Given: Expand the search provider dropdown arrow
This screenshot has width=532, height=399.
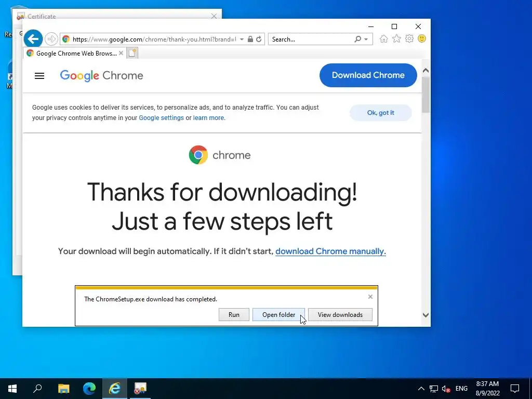Looking at the screenshot, I should point(366,39).
